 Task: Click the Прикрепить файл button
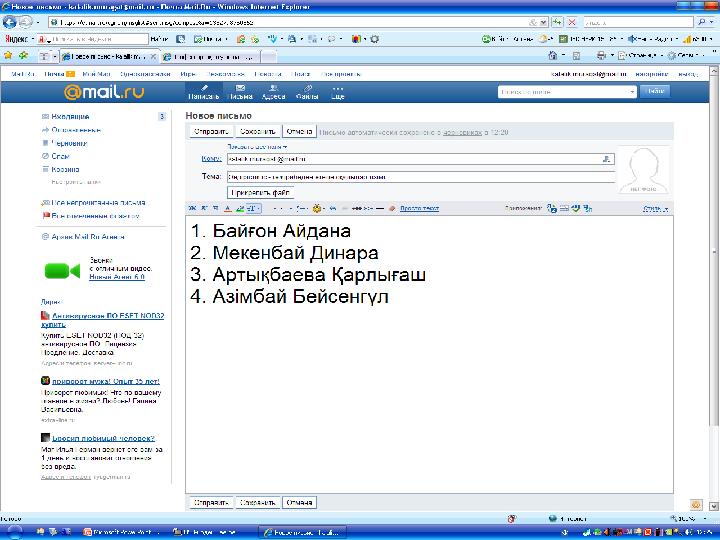coord(260,193)
